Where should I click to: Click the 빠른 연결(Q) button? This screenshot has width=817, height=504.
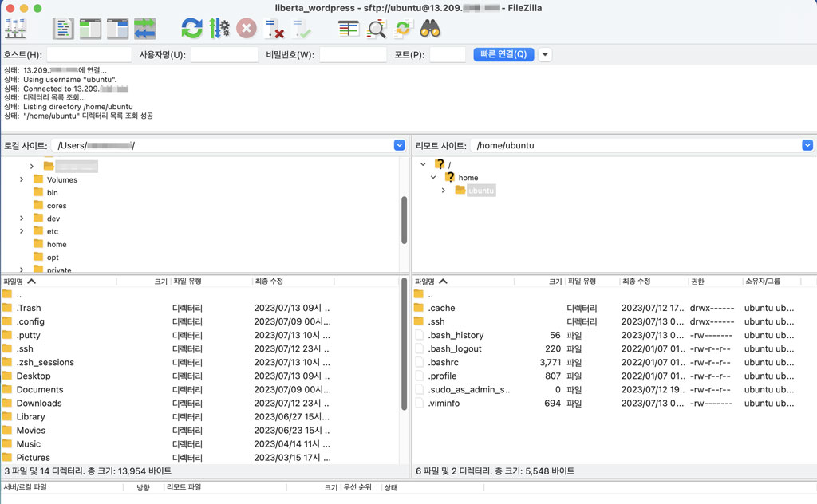pos(503,55)
